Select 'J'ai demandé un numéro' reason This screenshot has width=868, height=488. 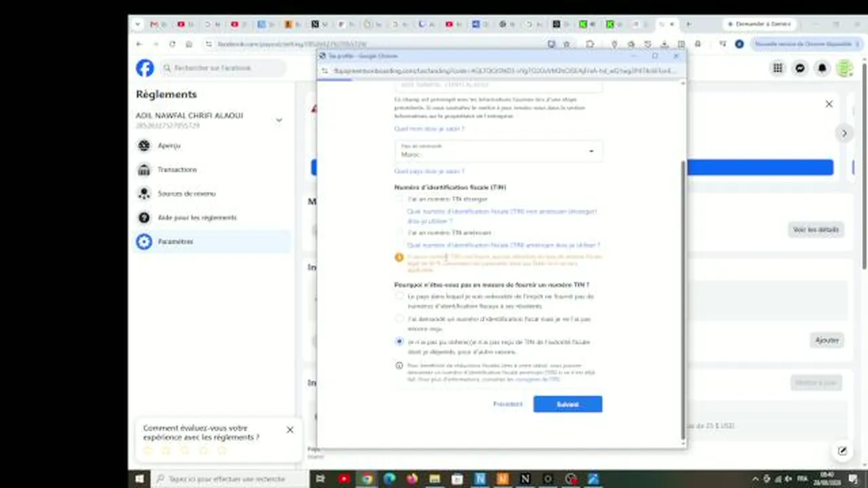399,319
